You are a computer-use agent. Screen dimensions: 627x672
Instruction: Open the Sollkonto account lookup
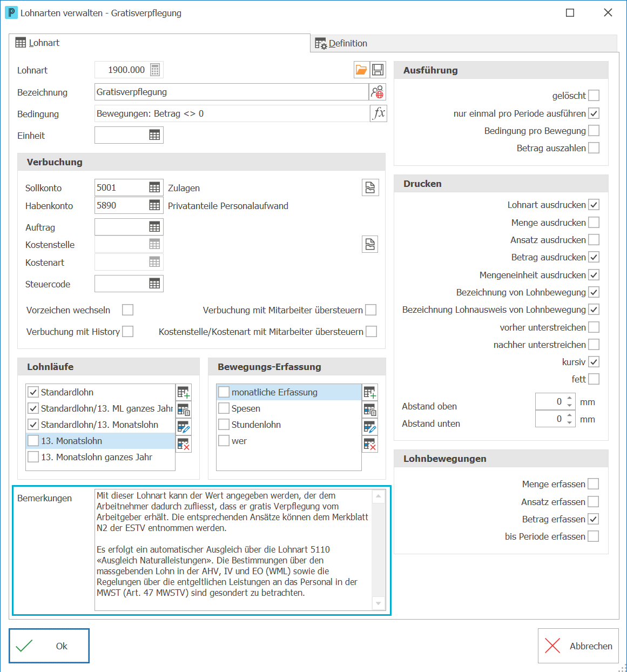(x=154, y=187)
